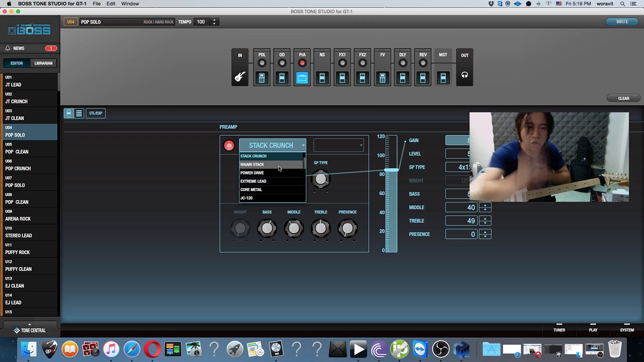Switch to knob panel view icon
Viewport: 644px width, 362px height.
(x=69, y=113)
